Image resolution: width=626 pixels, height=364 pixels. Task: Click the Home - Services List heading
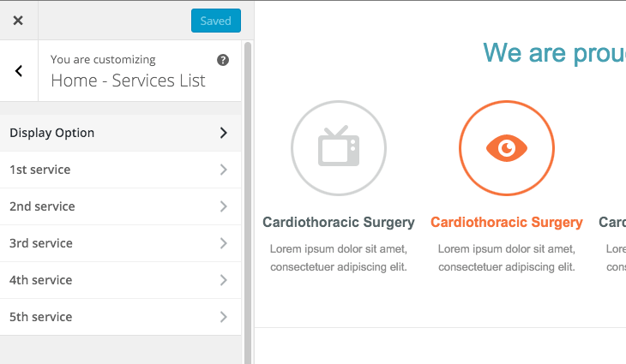pos(129,81)
